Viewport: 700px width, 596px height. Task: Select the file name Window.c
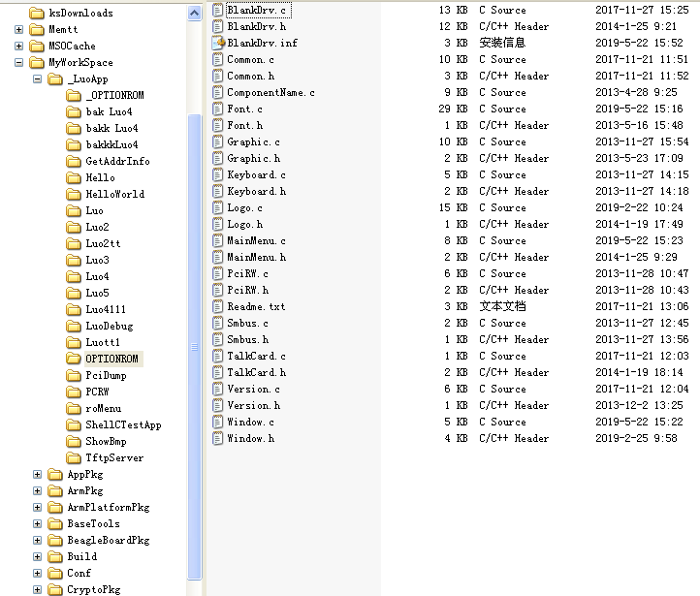(x=250, y=422)
